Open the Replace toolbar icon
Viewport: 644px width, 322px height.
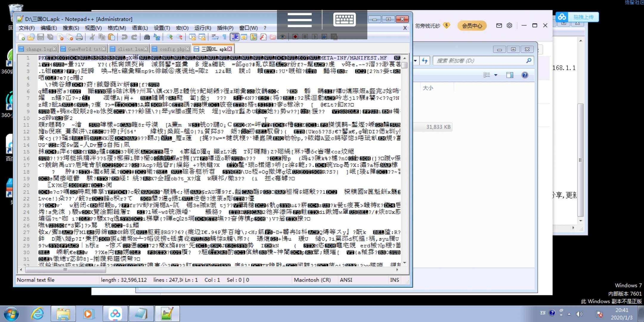(157, 37)
